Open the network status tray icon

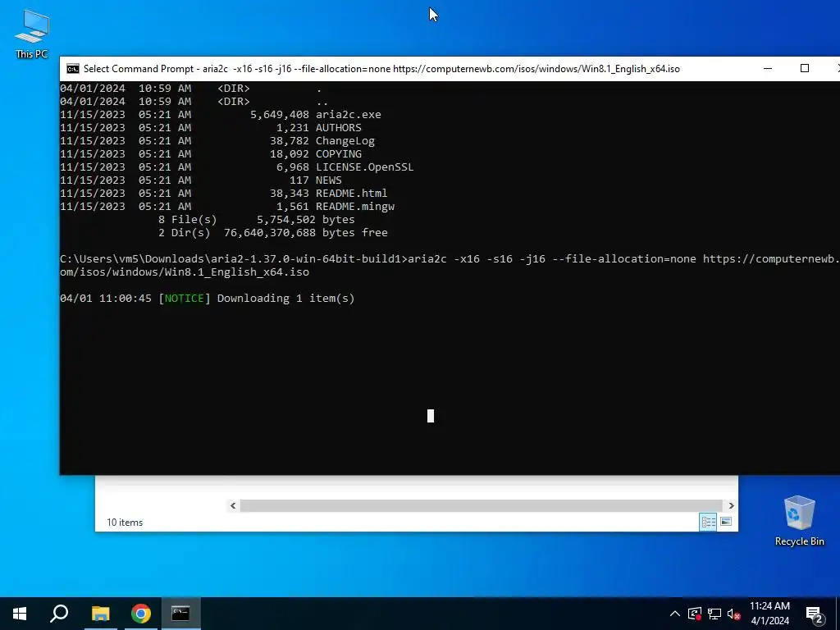tap(714, 614)
